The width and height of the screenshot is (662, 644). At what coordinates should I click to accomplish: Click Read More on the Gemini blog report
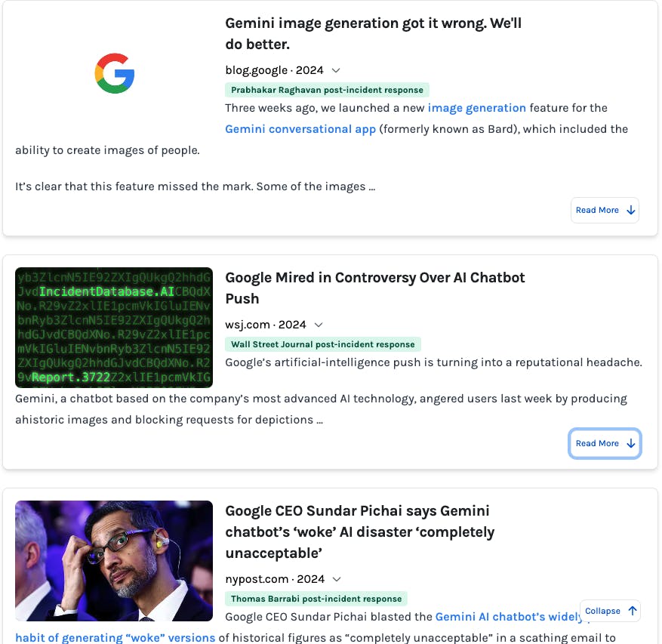[605, 211]
